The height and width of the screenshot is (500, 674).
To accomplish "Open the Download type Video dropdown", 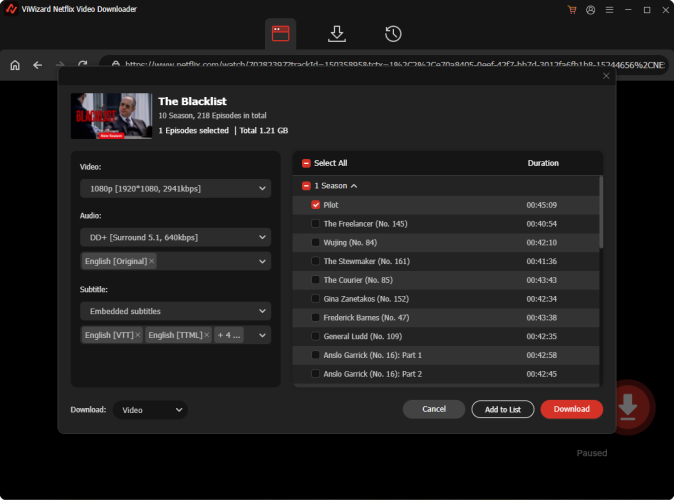I will [150, 410].
